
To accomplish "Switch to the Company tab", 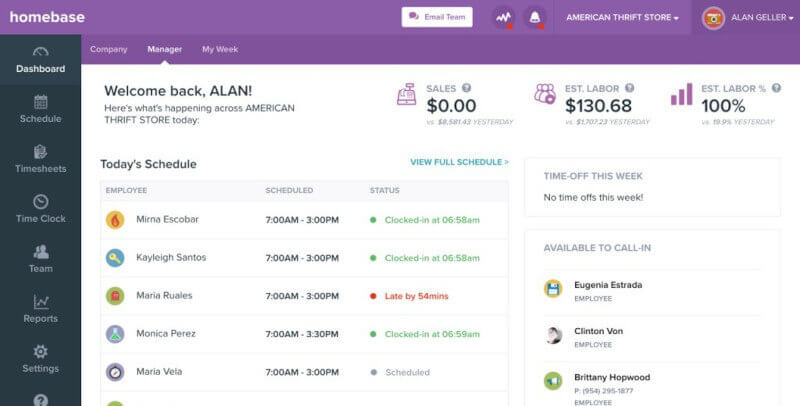I will point(108,49).
